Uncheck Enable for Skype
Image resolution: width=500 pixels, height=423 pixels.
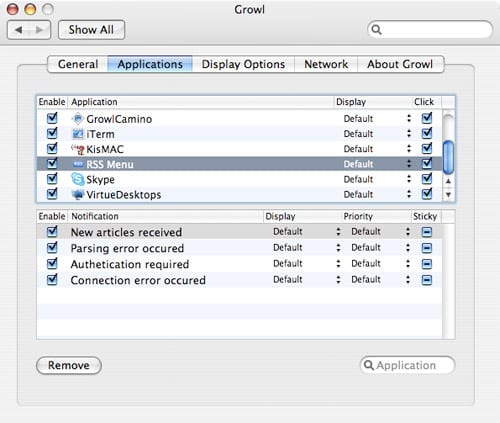(x=52, y=178)
